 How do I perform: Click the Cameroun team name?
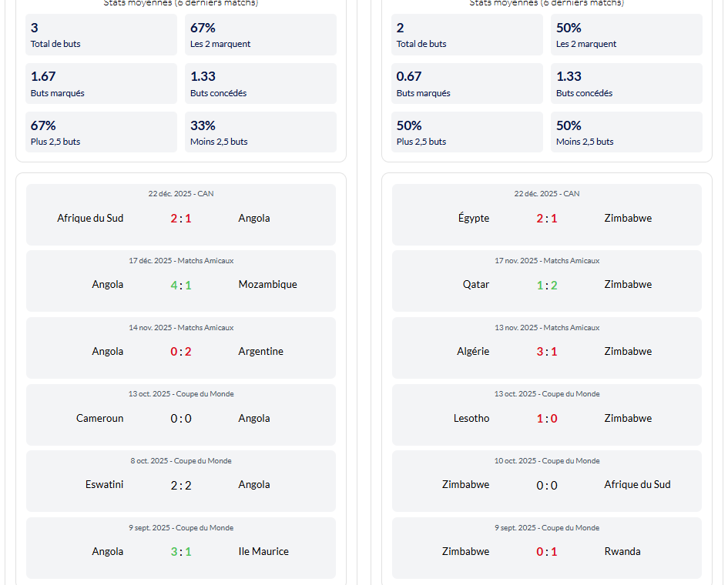pos(99,419)
